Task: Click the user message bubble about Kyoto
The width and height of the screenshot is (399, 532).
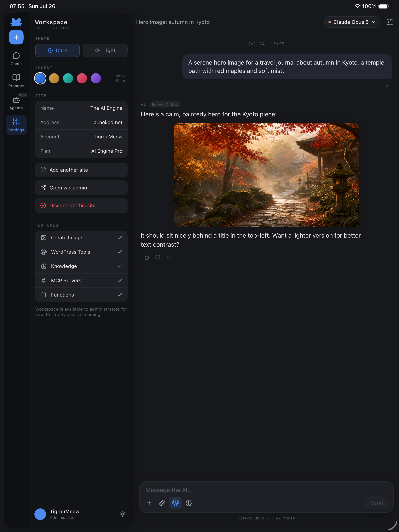Action: point(287,67)
